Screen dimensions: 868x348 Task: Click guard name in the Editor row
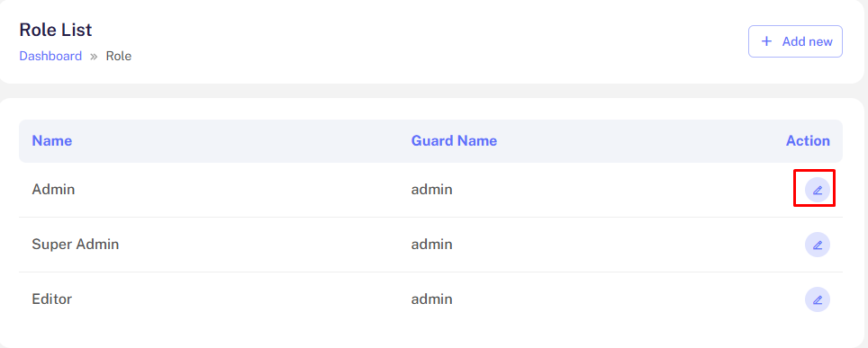tap(432, 299)
